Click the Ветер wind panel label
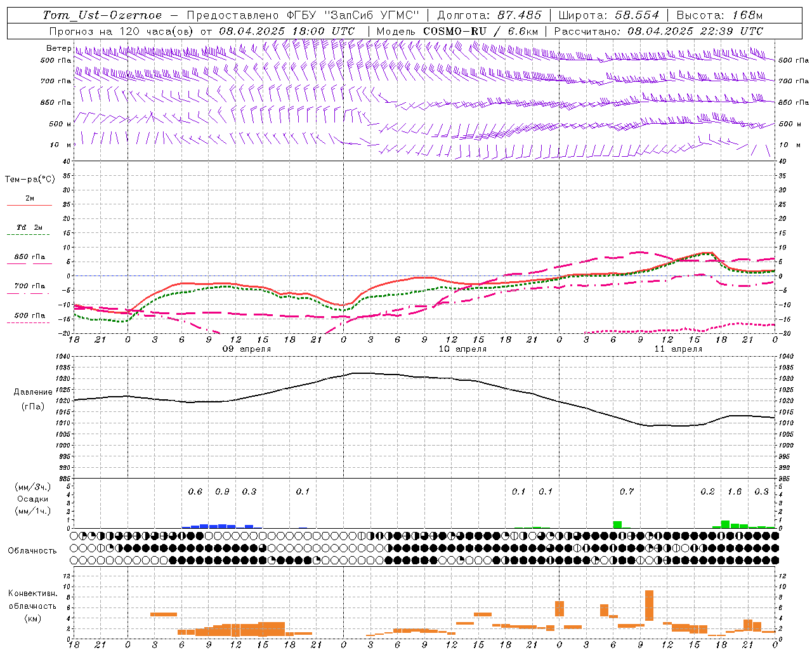 [58, 48]
